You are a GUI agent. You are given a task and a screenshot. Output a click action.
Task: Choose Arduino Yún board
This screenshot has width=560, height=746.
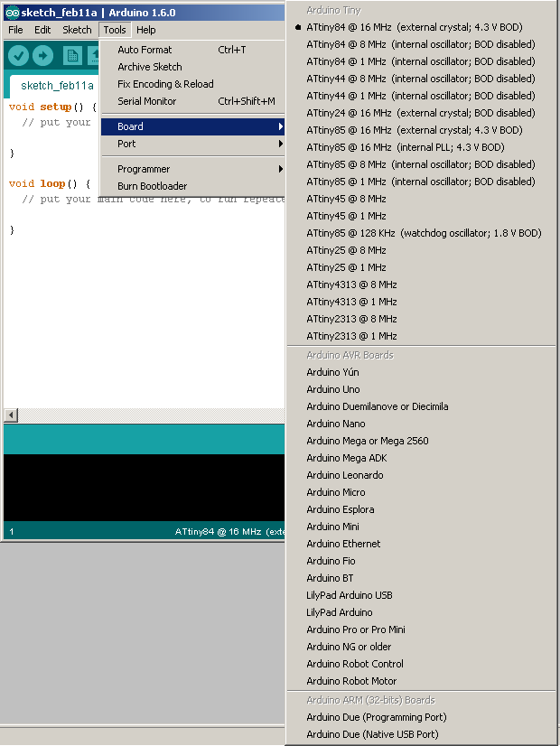(421, 372)
